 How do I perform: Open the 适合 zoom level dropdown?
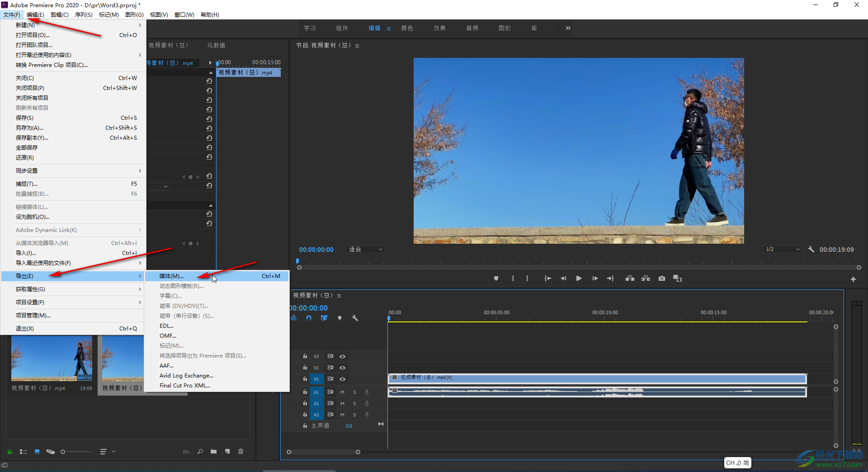365,249
